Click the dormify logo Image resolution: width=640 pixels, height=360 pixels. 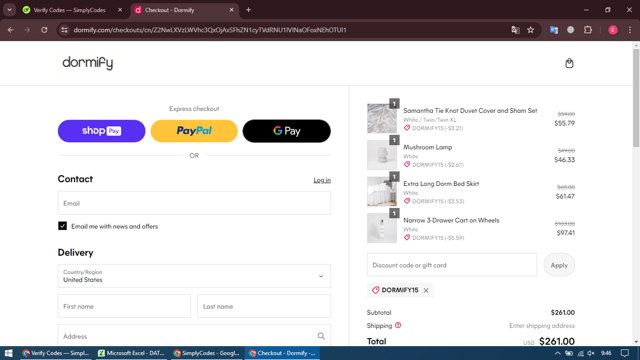[x=87, y=63]
